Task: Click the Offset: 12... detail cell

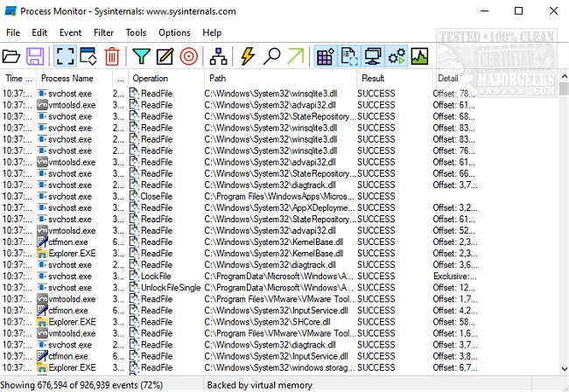Action: (454, 288)
